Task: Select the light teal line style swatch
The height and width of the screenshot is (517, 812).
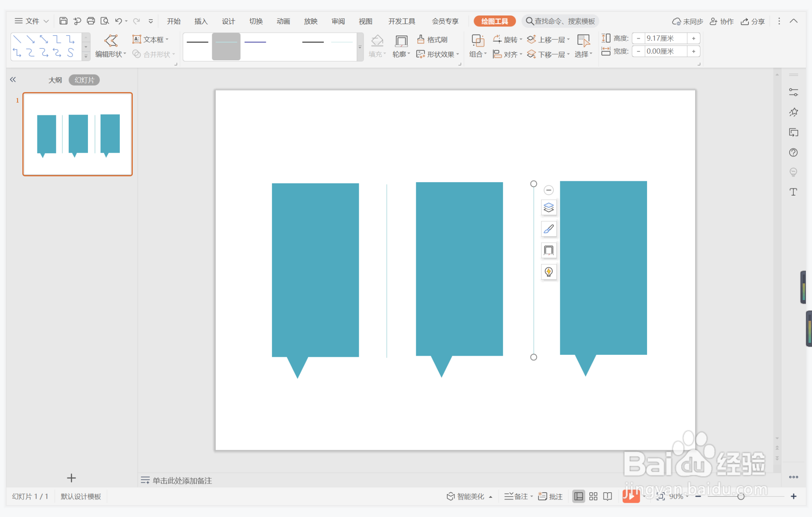Action: [226, 47]
